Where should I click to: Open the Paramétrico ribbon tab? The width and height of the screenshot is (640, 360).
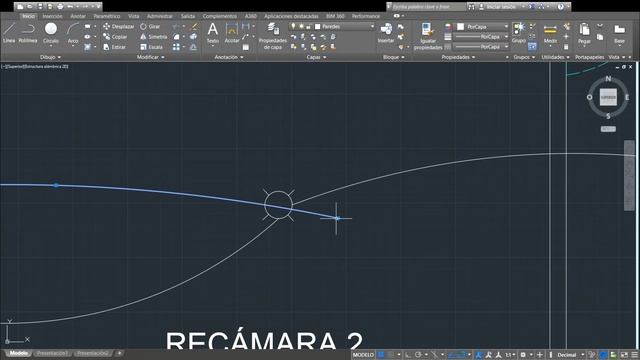point(107,16)
